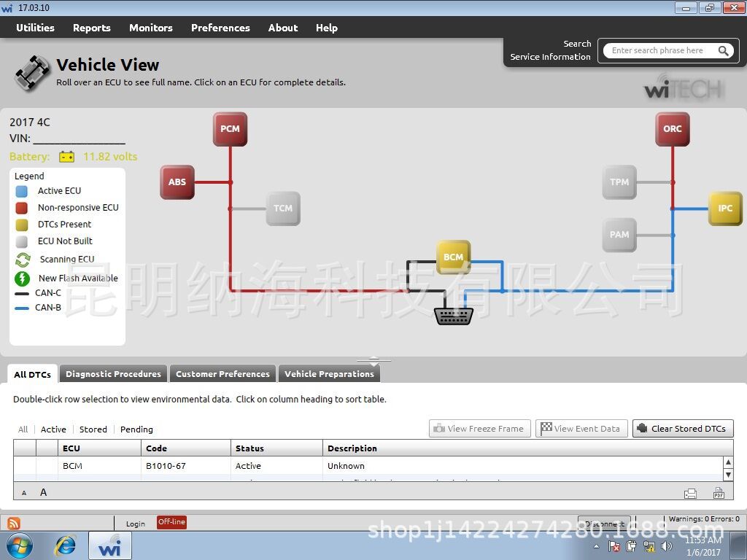
Task: Filter DTCs by All
Action: [x=23, y=429]
